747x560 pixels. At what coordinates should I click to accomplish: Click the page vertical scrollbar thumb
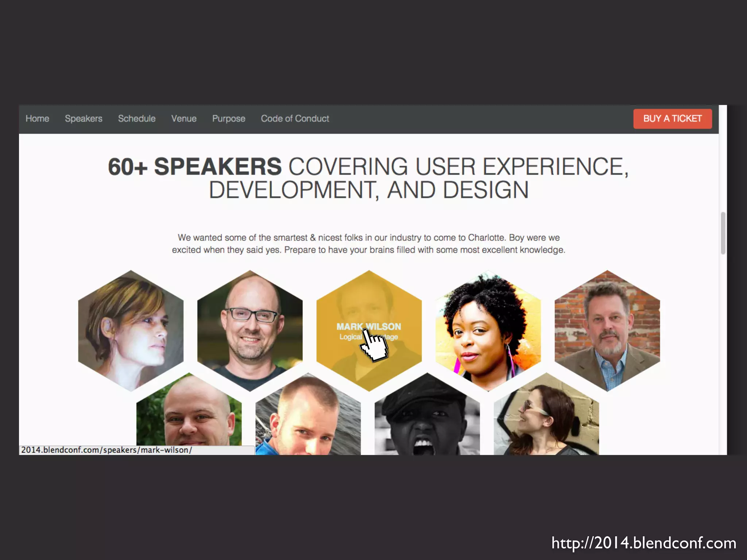(723, 233)
